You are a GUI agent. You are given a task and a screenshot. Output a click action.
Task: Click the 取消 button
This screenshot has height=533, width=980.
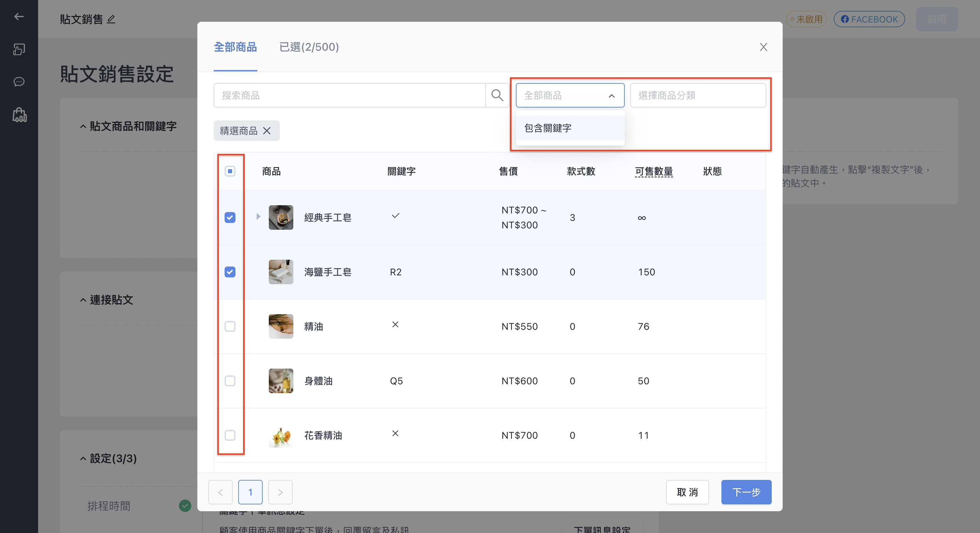click(x=687, y=492)
